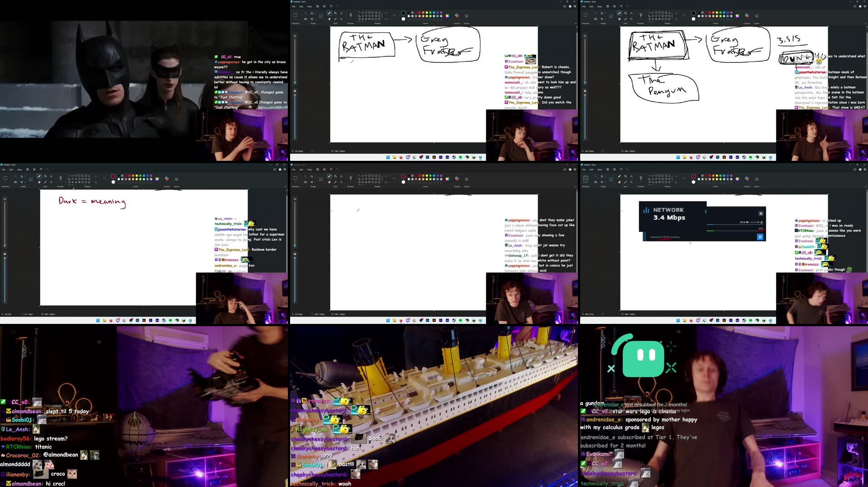Viewport: 868px width, 487px height.
Task: Click Settings gear in NETWORK 3.4 Mbps Paint title area
Action: (x=865, y=169)
